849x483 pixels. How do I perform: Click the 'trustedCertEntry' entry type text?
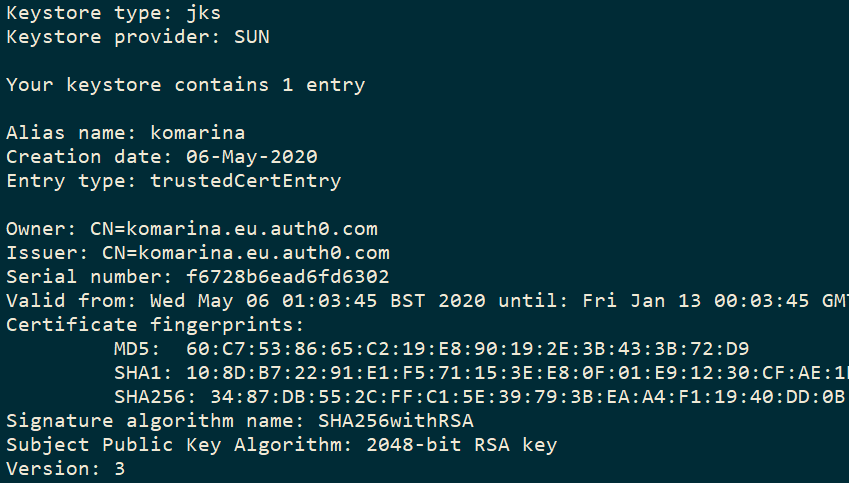[246, 181]
